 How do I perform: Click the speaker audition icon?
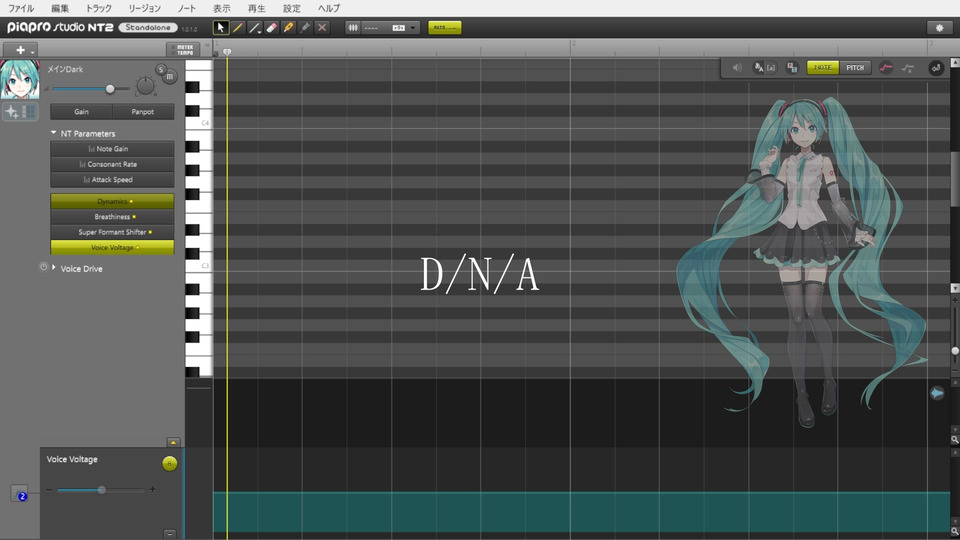click(737, 67)
